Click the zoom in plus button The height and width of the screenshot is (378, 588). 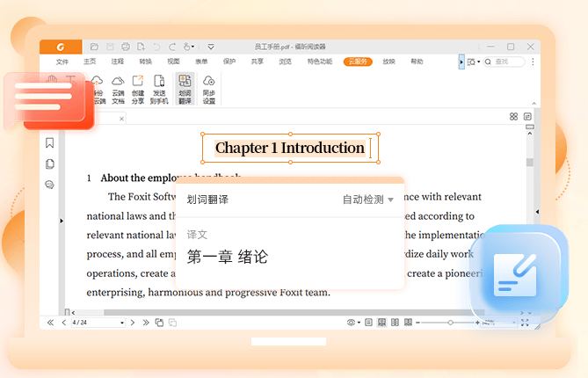pyautogui.click(x=477, y=323)
